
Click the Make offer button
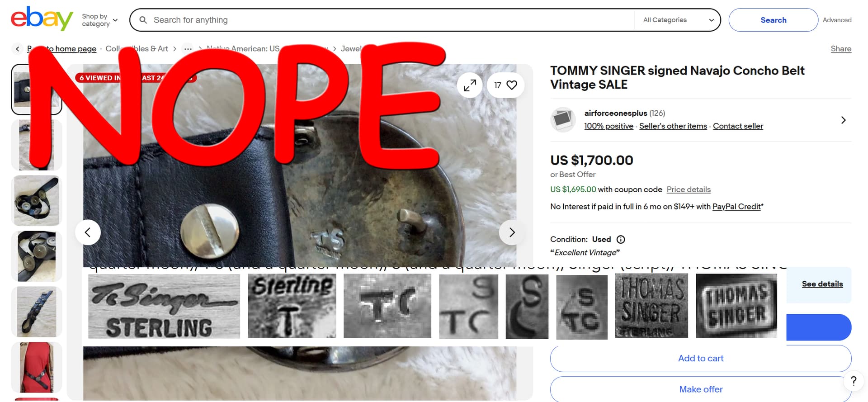[x=701, y=389]
